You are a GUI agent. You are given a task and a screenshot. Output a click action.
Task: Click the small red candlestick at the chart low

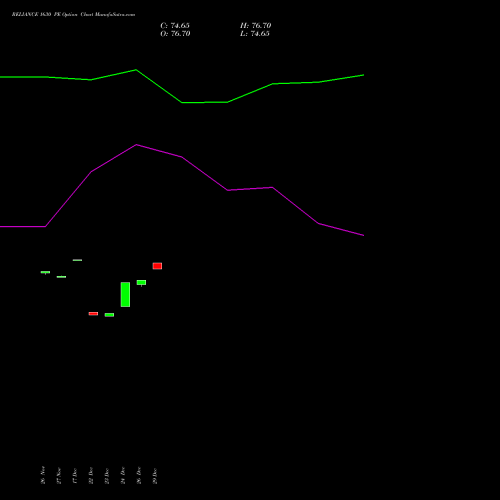click(x=93, y=314)
